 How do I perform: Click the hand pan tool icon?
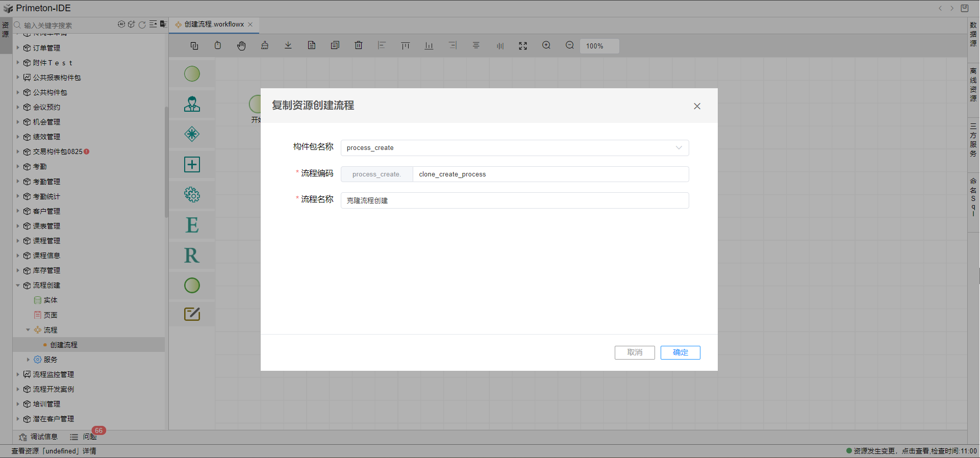(241, 46)
